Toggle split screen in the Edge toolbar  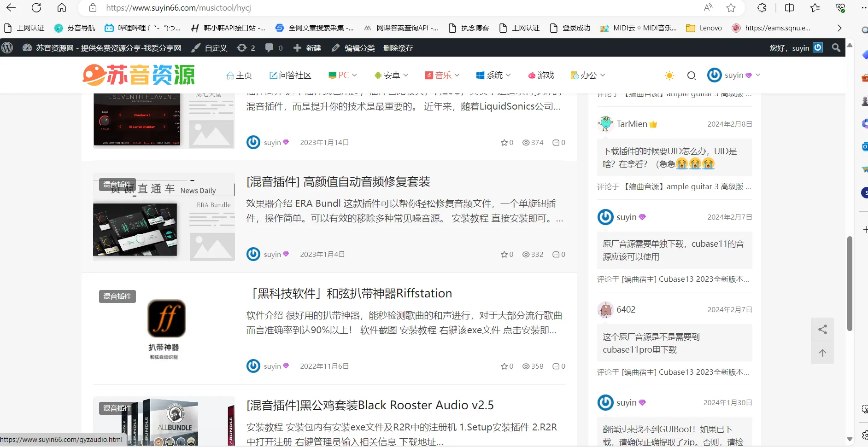coord(789,8)
